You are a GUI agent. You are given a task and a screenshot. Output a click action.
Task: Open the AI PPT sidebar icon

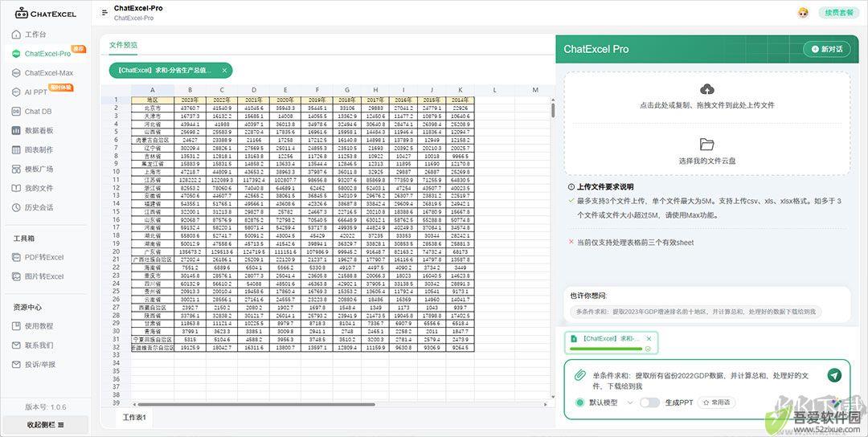pos(16,92)
